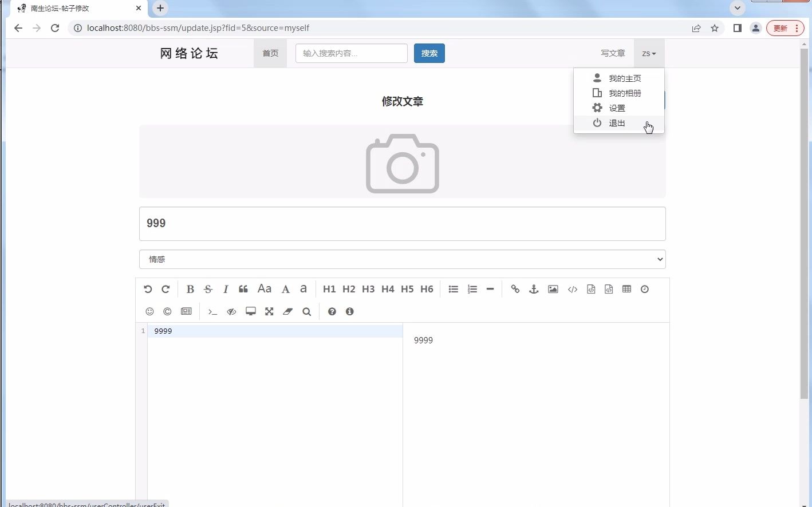Go back in browser history
812x507 pixels.
(x=18, y=27)
